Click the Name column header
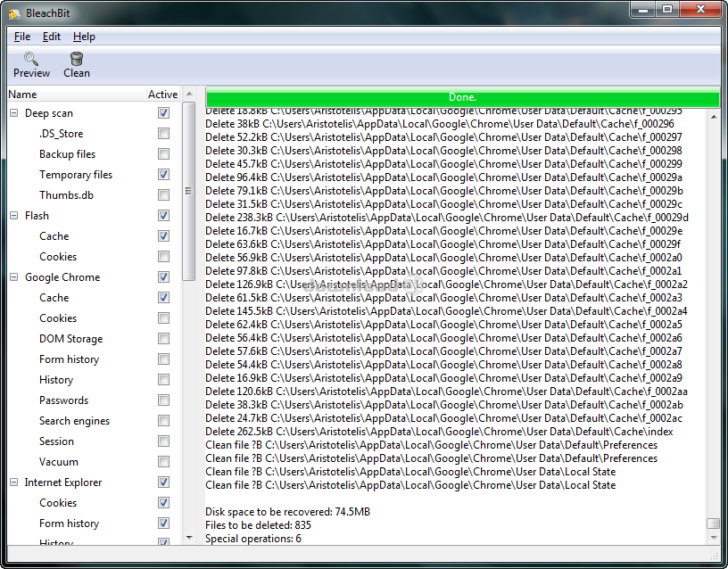This screenshot has width=728, height=569. [77, 95]
